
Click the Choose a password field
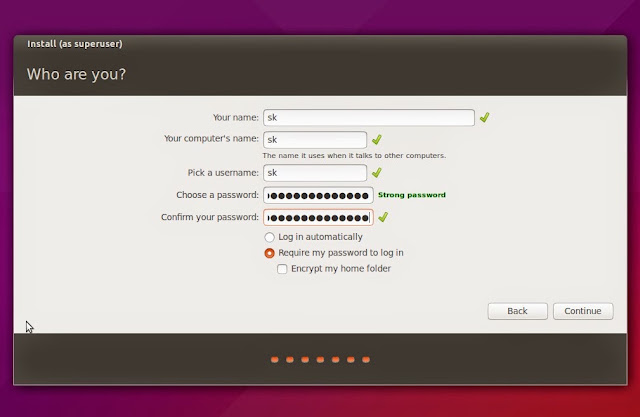pos(318,195)
